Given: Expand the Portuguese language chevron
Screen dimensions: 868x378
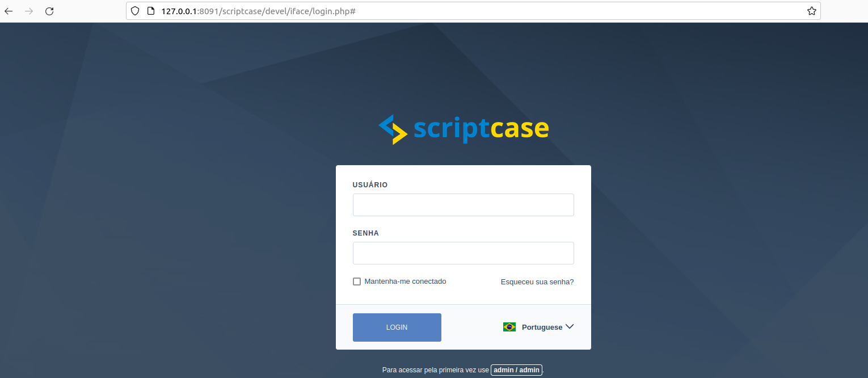Looking at the screenshot, I should [570, 327].
